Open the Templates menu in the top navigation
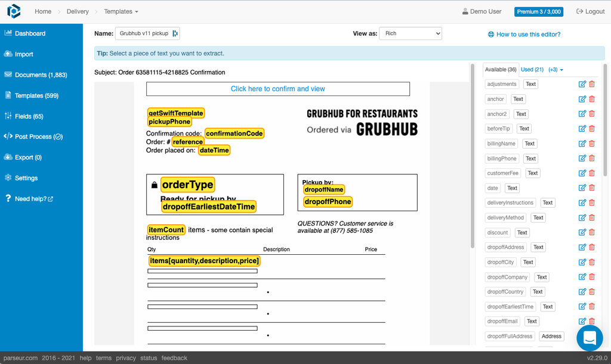This screenshot has width=611, height=364. pyautogui.click(x=121, y=11)
